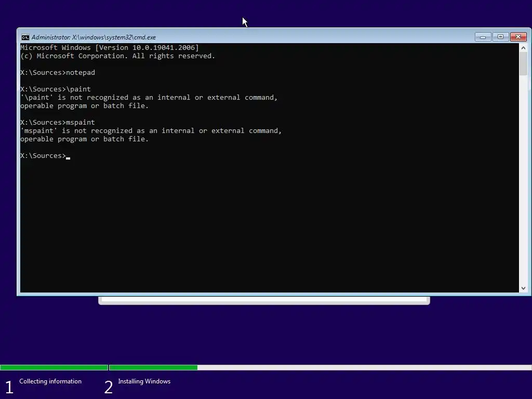Click the last empty X:\Sources> prompt
The image size is (532, 399).
click(45, 156)
